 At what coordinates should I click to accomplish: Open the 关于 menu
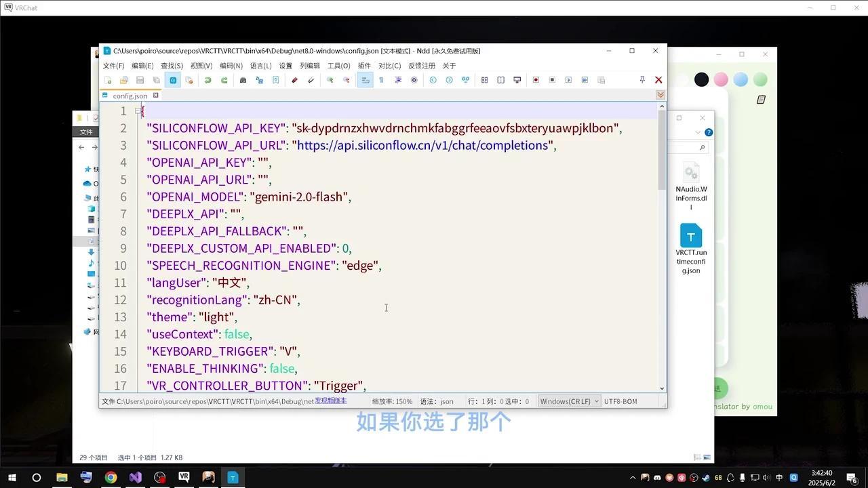[x=449, y=66]
